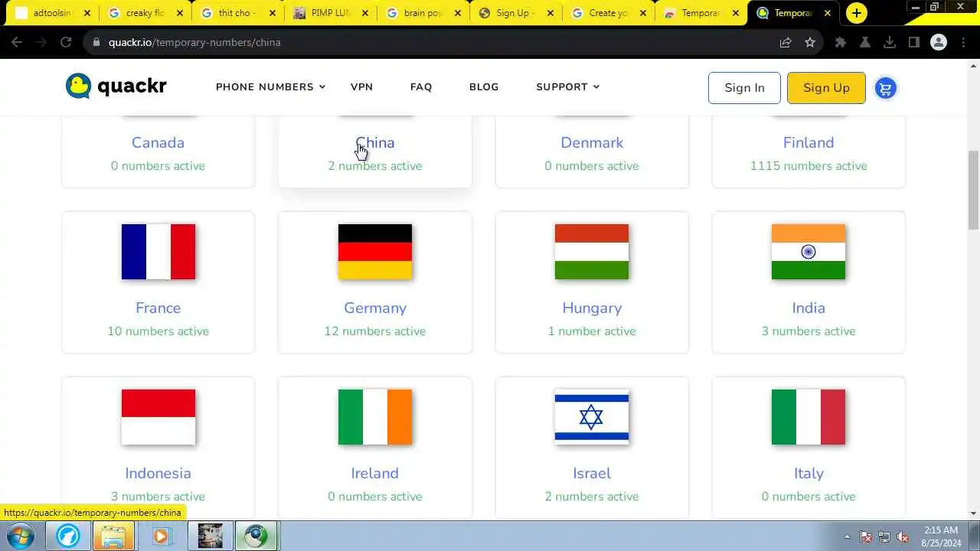Expand the SUPPORT dropdown menu

point(568,86)
